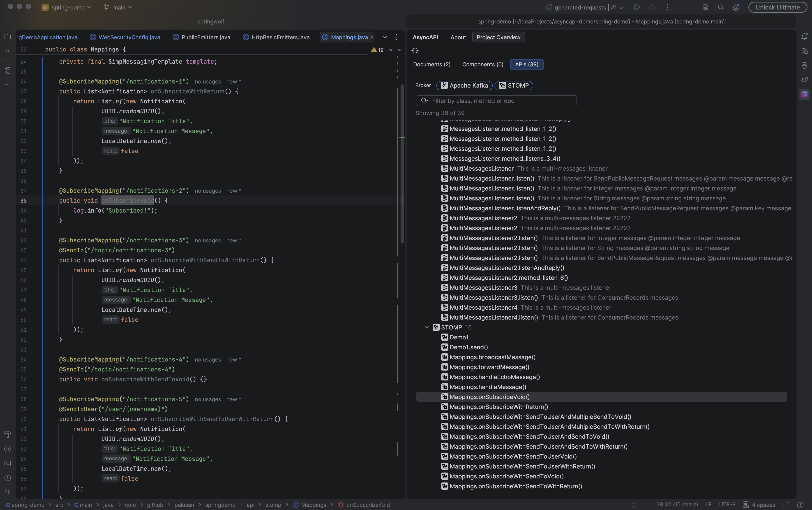Open the 19 warnings inspection indicator
This screenshot has width=812, height=510.
pyautogui.click(x=377, y=50)
